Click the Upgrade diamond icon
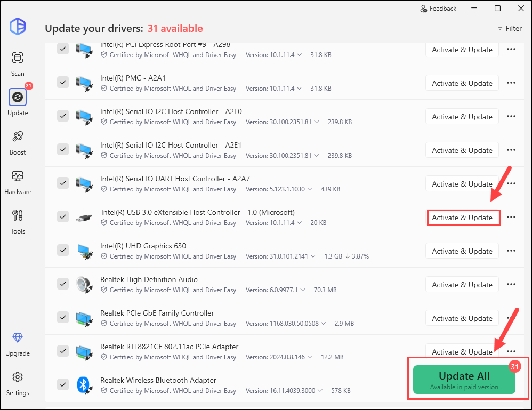Screen dimensions: 532x410 pos(18,337)
